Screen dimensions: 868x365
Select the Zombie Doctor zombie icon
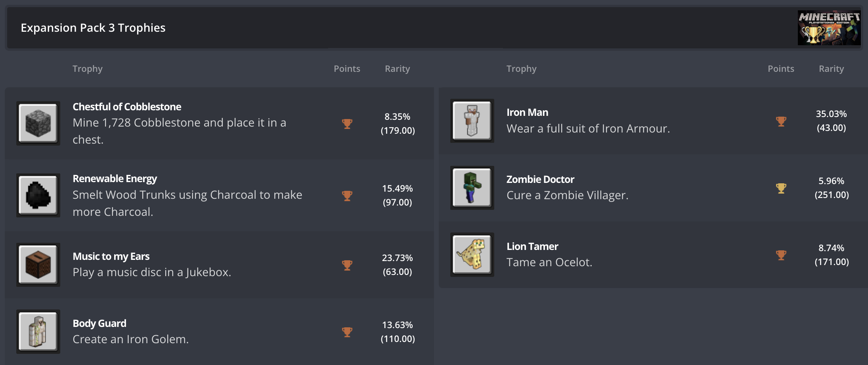tap(472, 187)
